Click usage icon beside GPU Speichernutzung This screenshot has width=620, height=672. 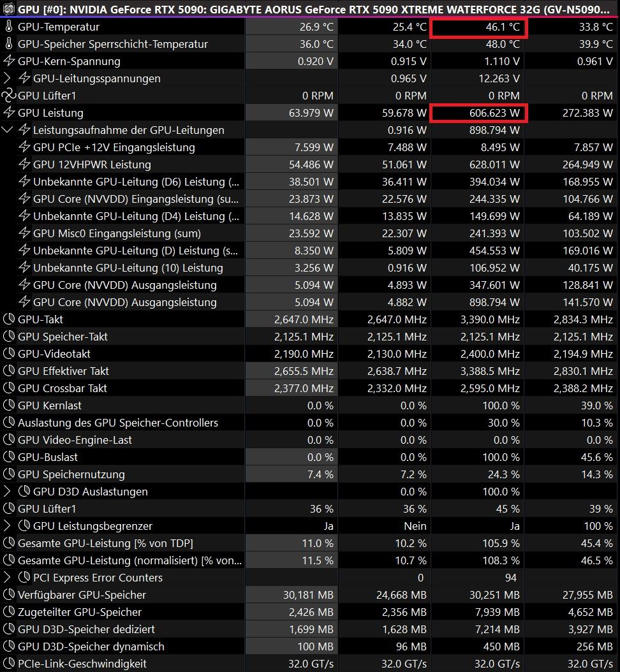pyautogui.click(x=8, y=474)
